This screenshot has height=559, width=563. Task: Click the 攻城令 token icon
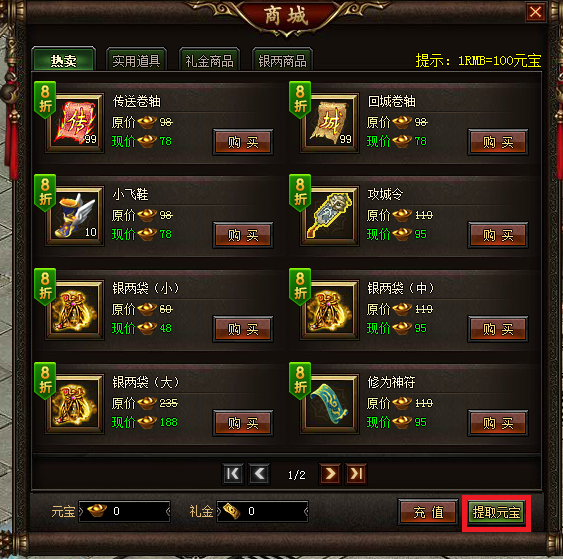pos(330,216)
